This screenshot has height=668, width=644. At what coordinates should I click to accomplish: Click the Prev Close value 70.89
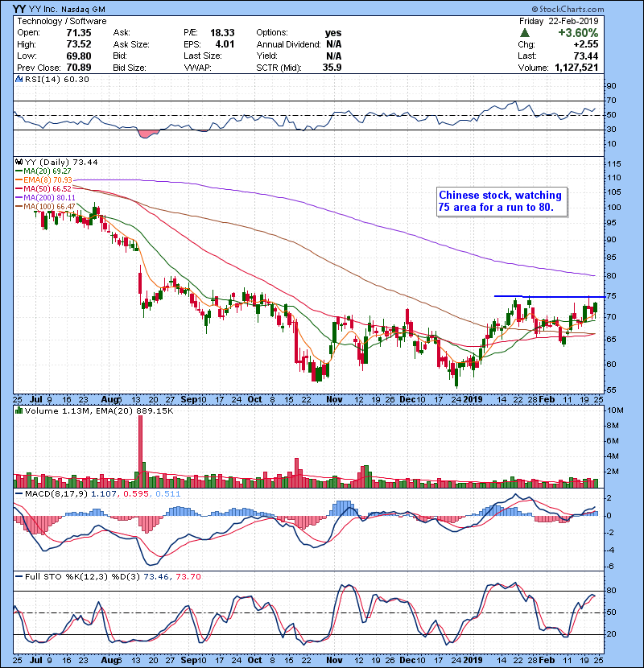[79, 68]
